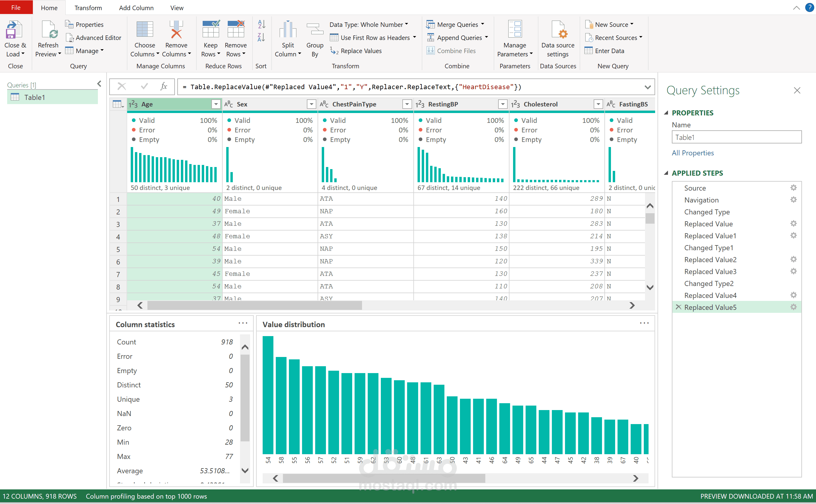Open the Data Type: Whole Number dropdown
The image size is (816, 504).
click(368, 24)
